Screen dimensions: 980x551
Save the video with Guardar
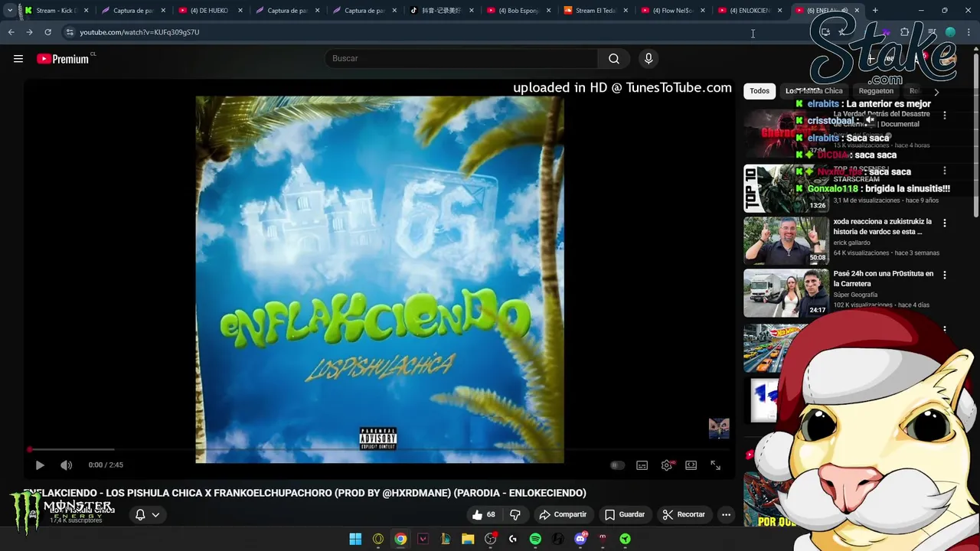[x=625, y=514]
